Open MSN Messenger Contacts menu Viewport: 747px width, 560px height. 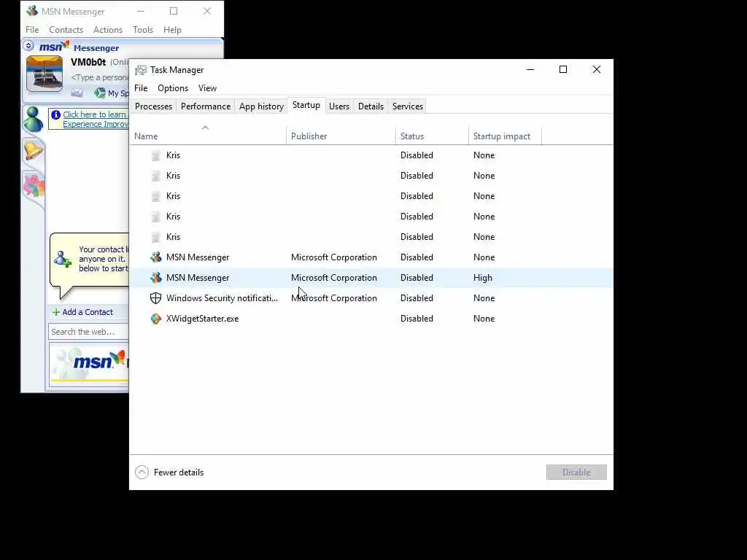click(66, 29)
